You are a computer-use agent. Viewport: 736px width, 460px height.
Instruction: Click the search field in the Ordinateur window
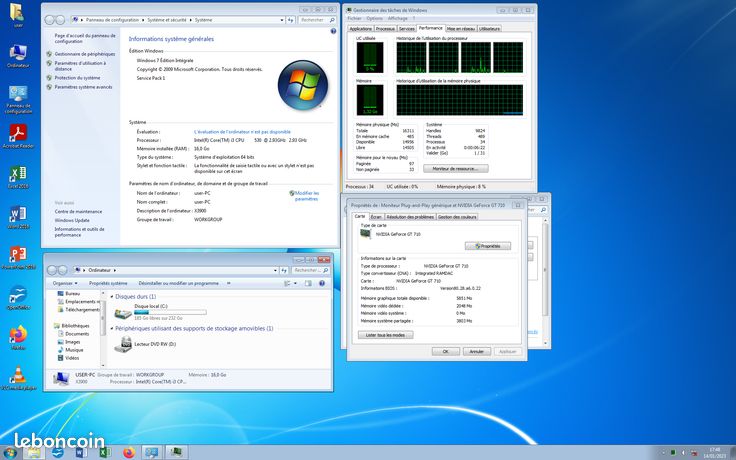(310, 270)
